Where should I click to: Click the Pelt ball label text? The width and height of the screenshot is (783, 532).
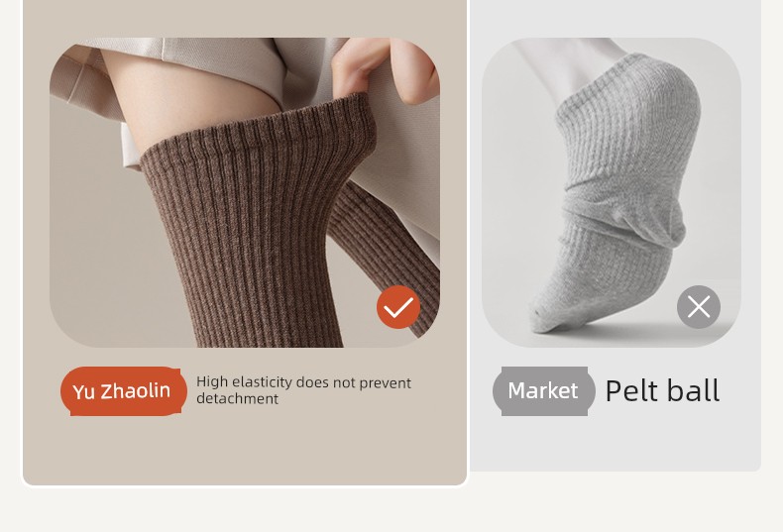662,390
